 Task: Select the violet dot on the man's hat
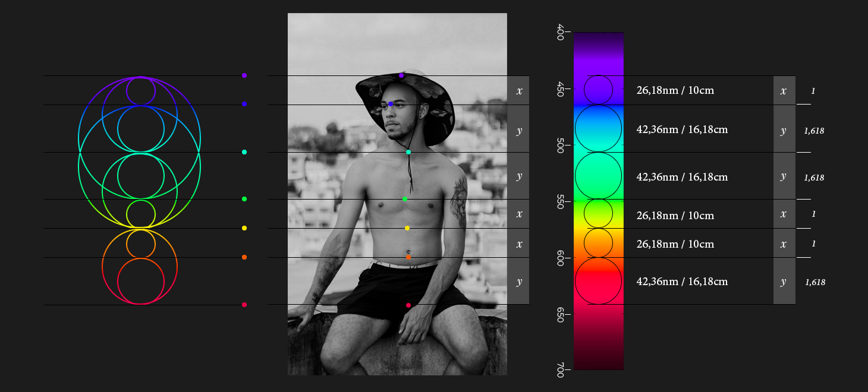(401, 75)
